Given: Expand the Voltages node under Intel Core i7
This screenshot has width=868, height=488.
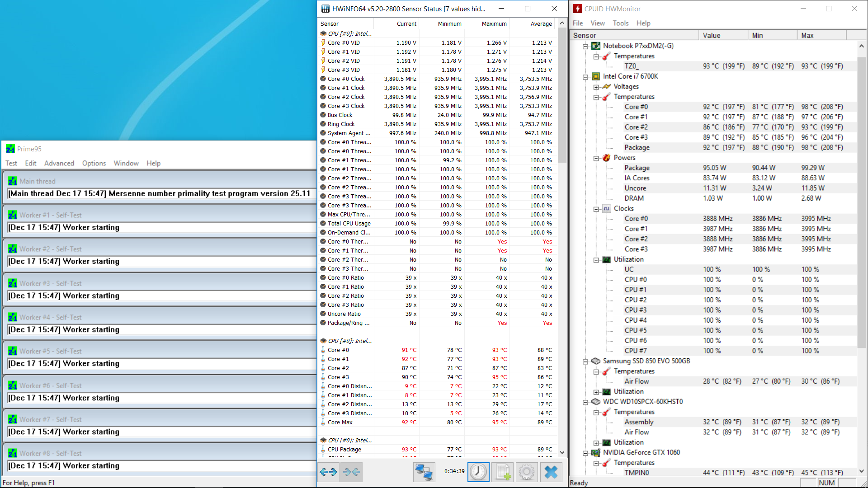Looking at the screenshot, I should [596, 87].
